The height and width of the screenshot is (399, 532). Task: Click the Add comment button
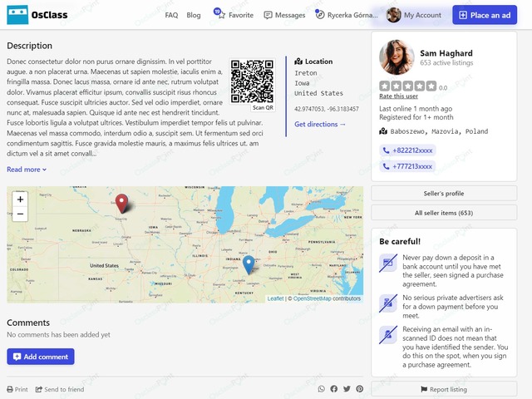pyautogui.click(x=41, y=357)
